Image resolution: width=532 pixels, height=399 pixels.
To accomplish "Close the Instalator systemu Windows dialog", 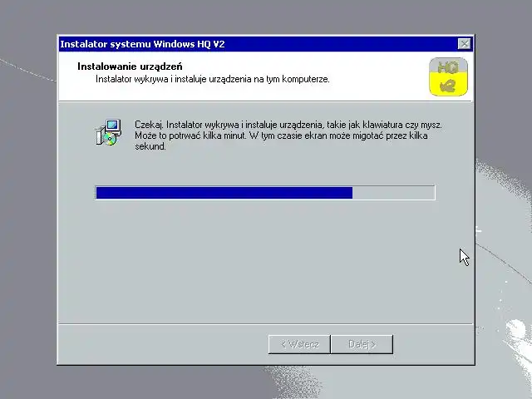I will pyautogui.click(x=464, y=44).
